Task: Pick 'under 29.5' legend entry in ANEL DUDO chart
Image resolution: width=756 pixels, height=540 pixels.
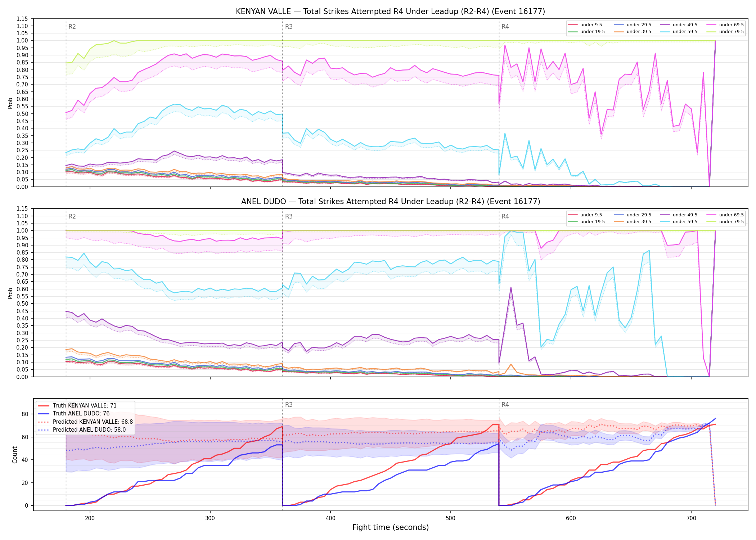Action: (x=633, y=215)
